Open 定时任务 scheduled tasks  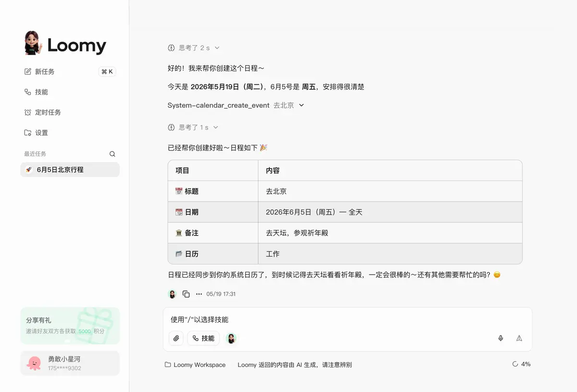[42, 112]
